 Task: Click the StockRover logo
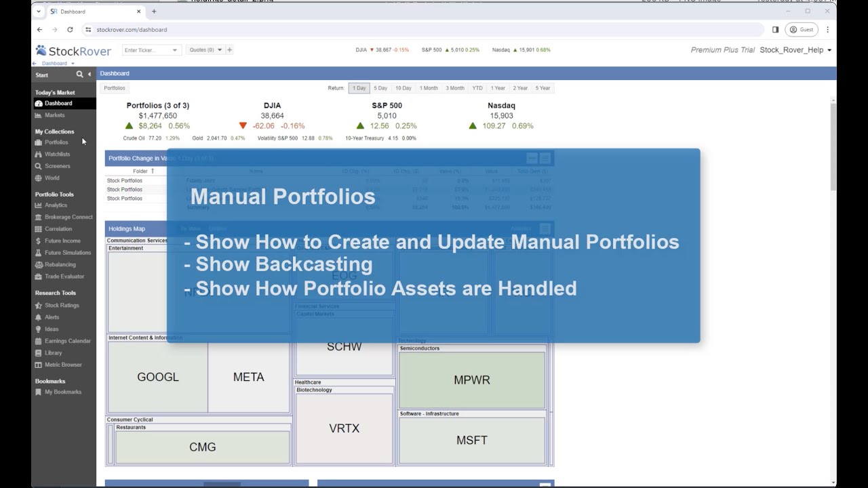73,51
